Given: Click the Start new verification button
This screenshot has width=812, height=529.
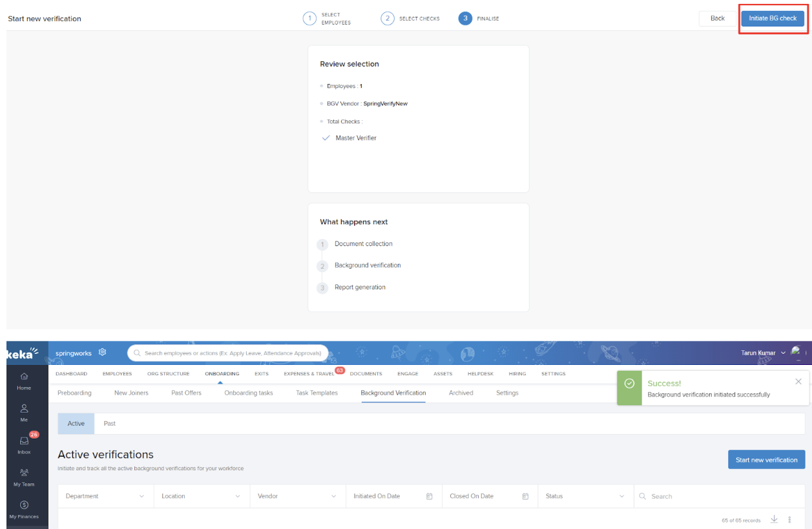Looking at the screenshot, I should click(x=766, y=460).
